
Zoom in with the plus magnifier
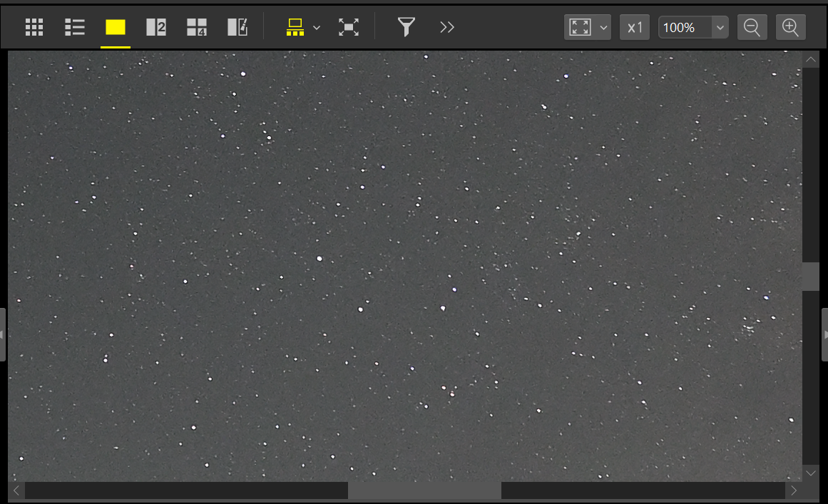point(790,28)
